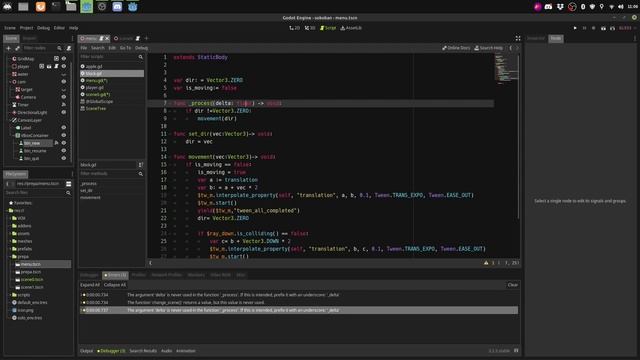Go to next edited document
640x360 pixels.
[517, 48]
